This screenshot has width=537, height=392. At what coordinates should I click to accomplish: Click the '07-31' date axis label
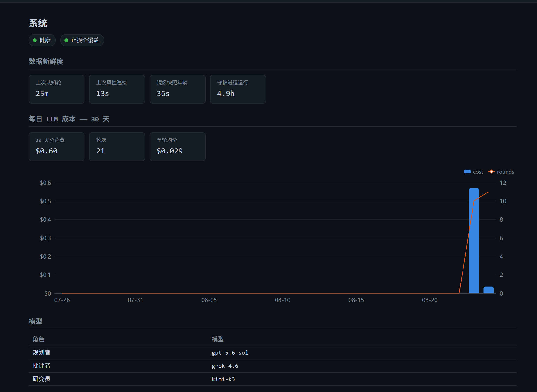[135, 300]
